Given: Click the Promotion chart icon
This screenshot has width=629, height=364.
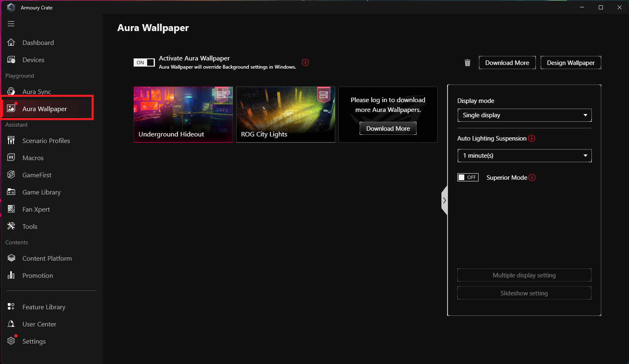Looking at the screenshot, I should click(11, 275).
